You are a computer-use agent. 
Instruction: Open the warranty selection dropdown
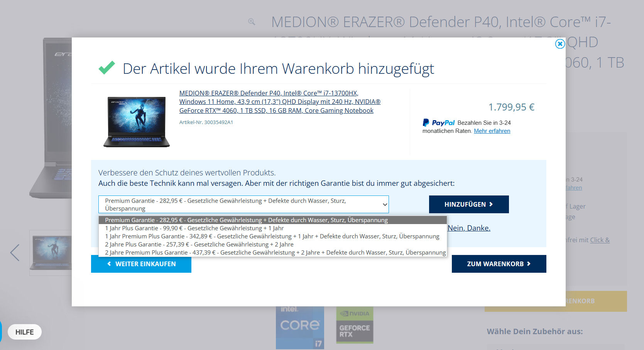point(243,204)
